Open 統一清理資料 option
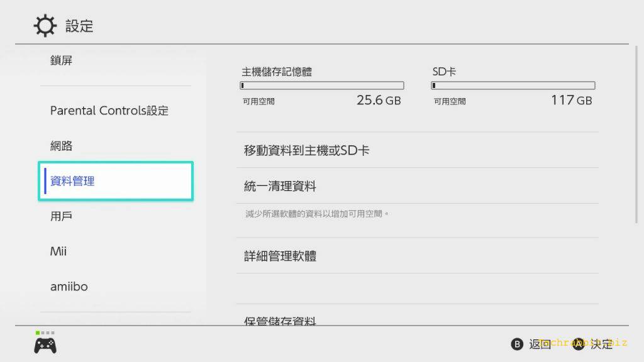 [280, 186]
